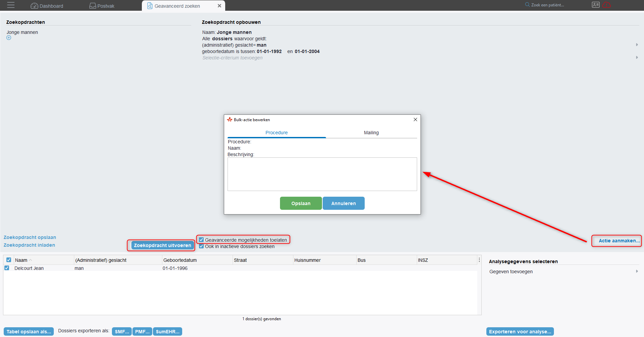
Task: Export dossiers as PMF...
Action: (142, 332)
